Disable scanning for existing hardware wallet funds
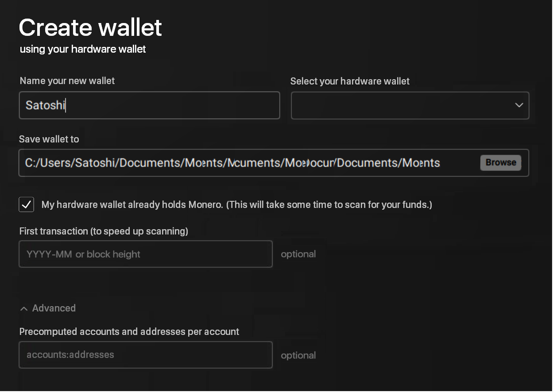Screen dimensions: 553x392 tap(26, 204)
